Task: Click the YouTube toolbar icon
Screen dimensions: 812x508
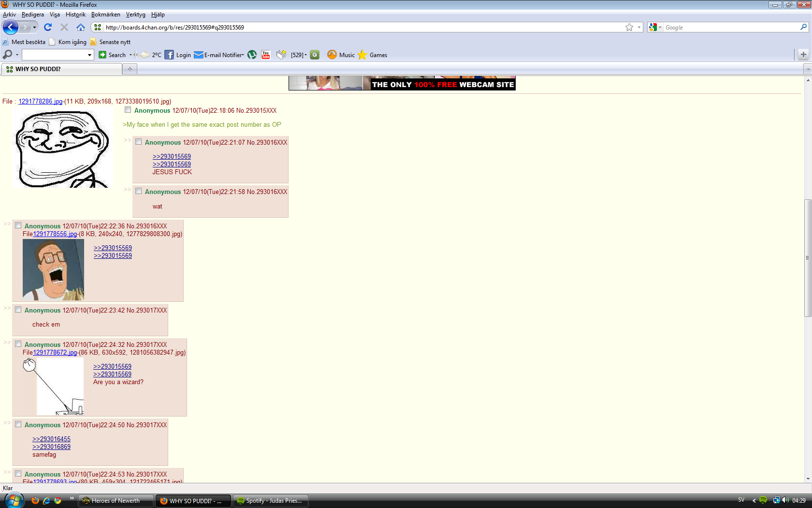Action: (265, 55)
